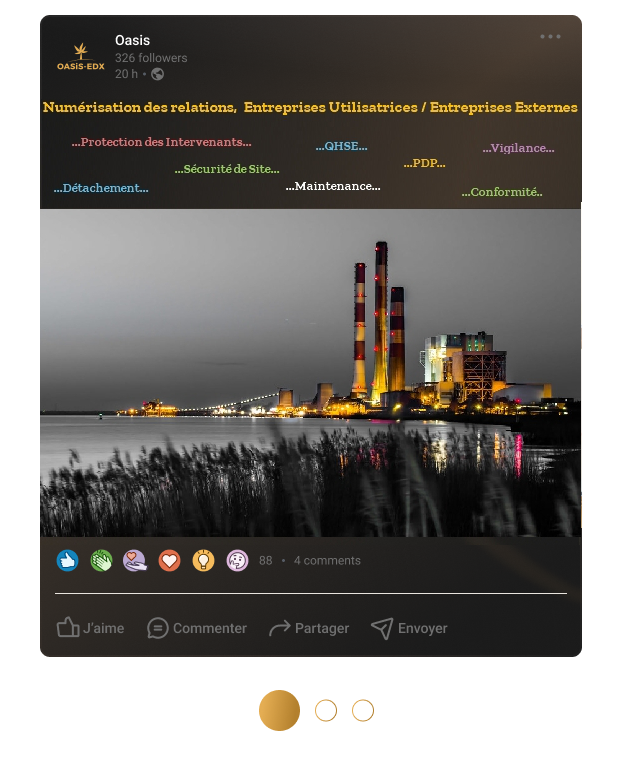Send the post via Envoyer
The height and width of the screenshot is (757, 620).
[409, 628]
